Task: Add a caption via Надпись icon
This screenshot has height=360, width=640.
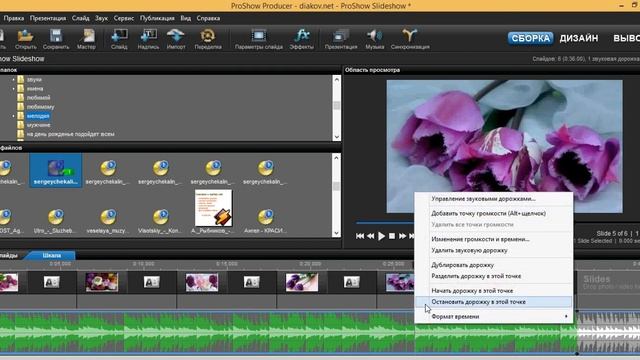Action: click(149, 39)
